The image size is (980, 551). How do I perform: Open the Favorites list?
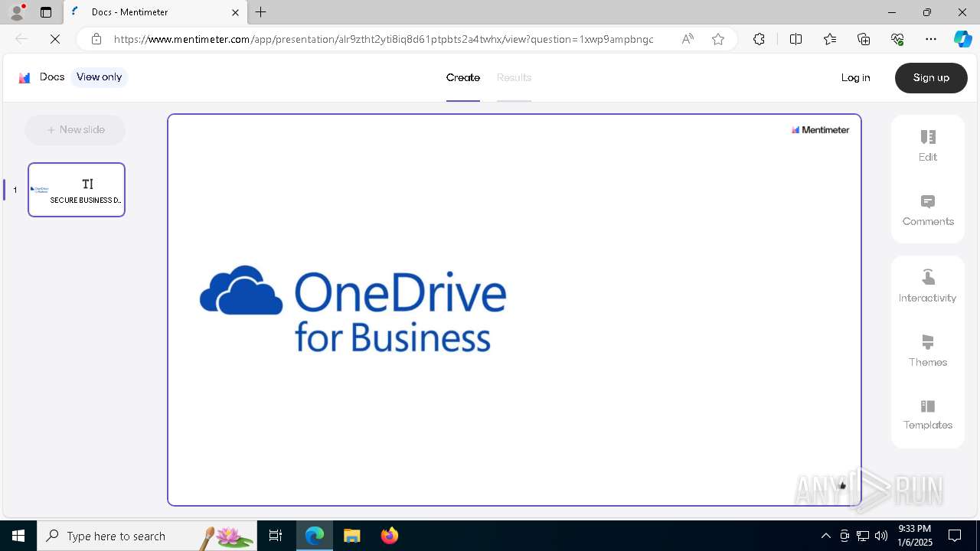(x=830, y=39)
